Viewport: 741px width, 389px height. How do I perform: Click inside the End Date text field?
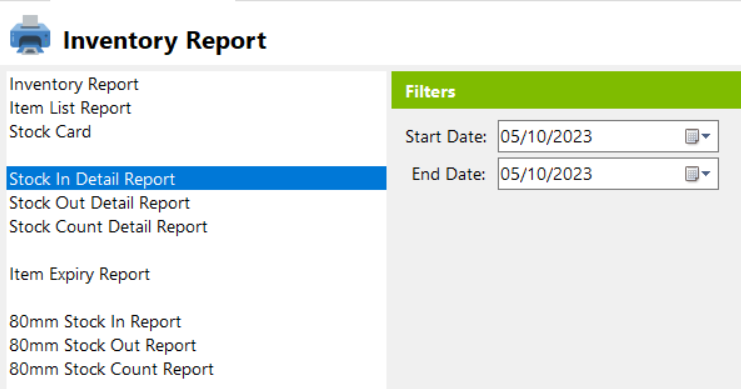coord(589,174)
